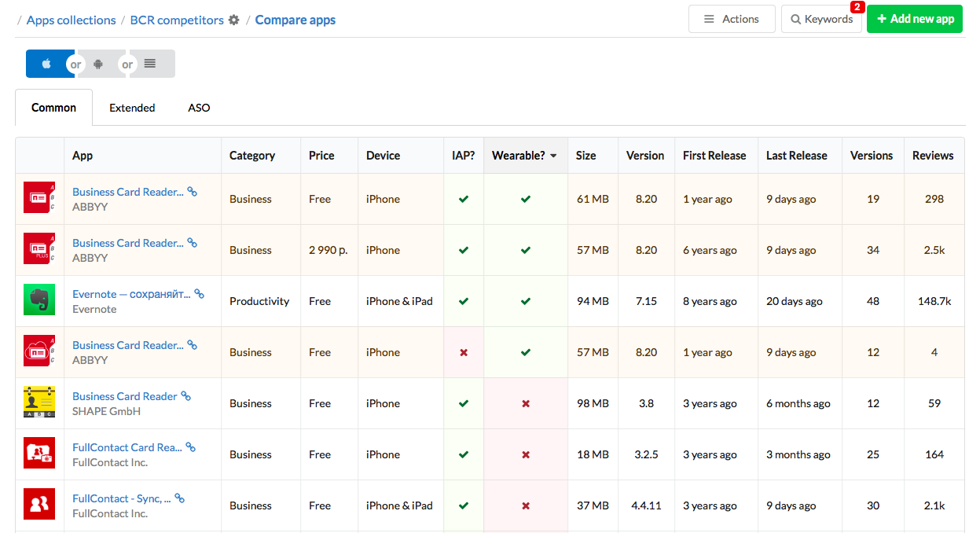Click the Evernote elephant app icon
This screenshot has height=533, width=980.
click(x=39, y=300)
